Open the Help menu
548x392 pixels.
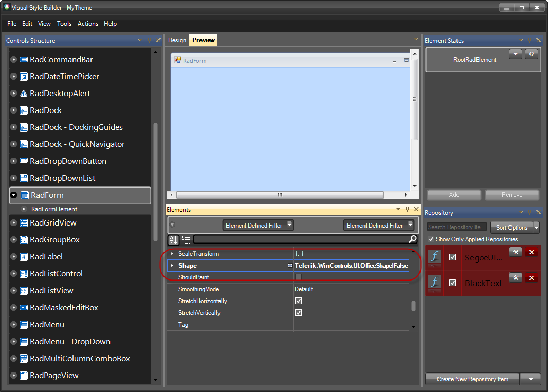tap(110, 24)
